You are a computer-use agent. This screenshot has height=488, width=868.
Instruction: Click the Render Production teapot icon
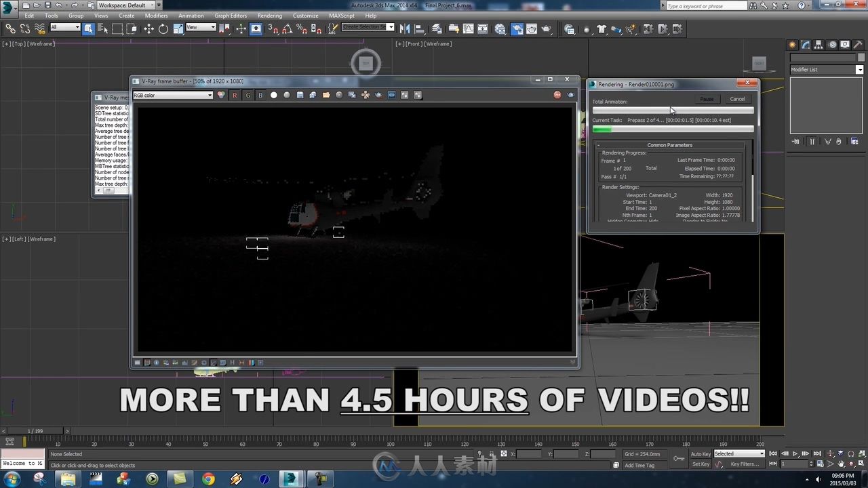[547, 29]
